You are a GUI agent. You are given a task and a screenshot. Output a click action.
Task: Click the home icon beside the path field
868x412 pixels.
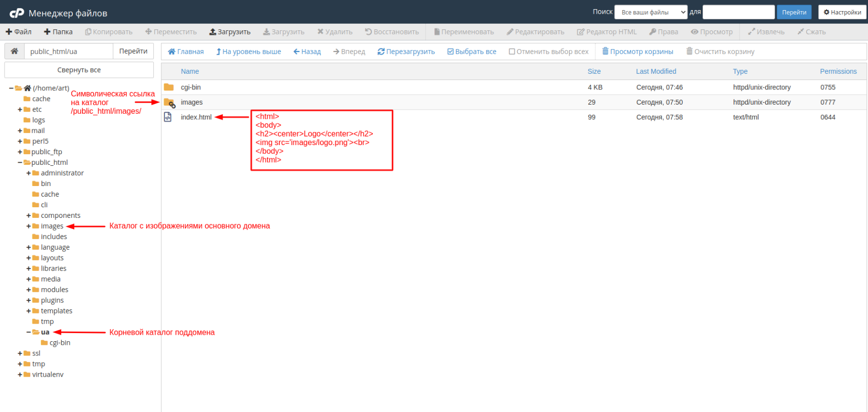click(x=15, y=51)
